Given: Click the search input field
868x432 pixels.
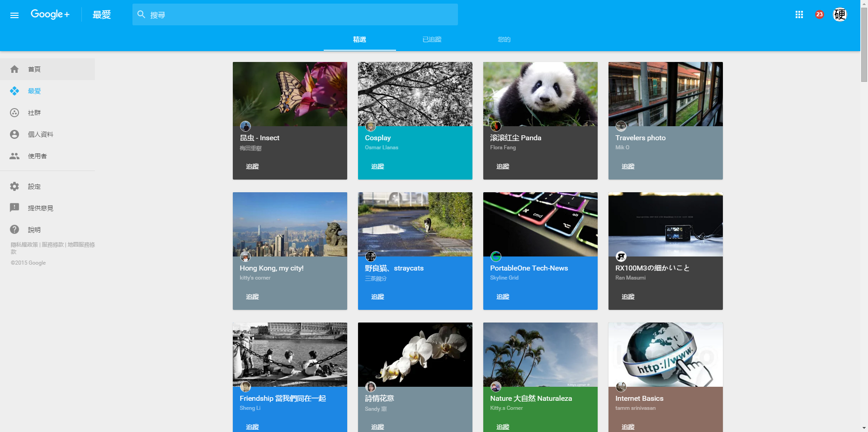Looking at the screenshot, I should coord(298,15).
